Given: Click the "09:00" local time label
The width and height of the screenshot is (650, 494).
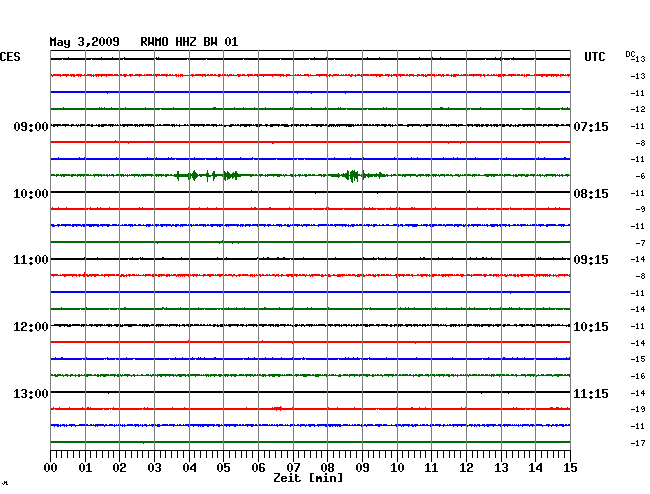Looking at the screenshot, I should point(31,126).
